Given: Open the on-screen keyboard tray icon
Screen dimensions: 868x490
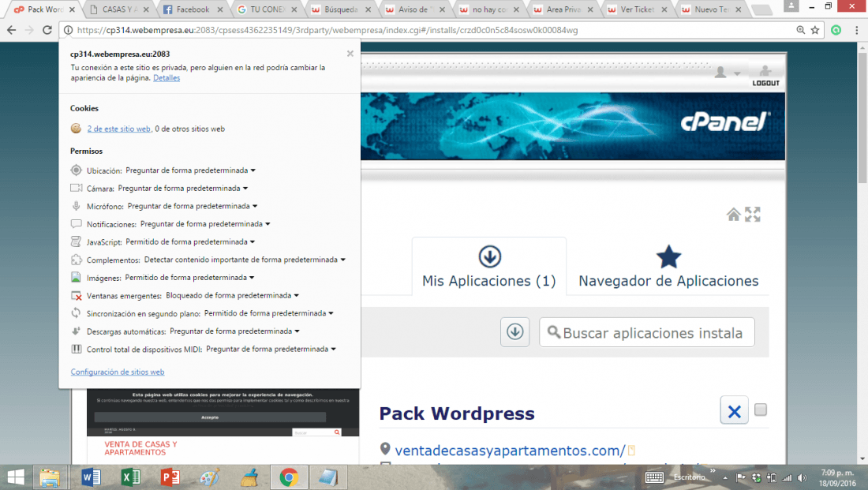Looking at the screenshot, I should click(x=654, y=477).
